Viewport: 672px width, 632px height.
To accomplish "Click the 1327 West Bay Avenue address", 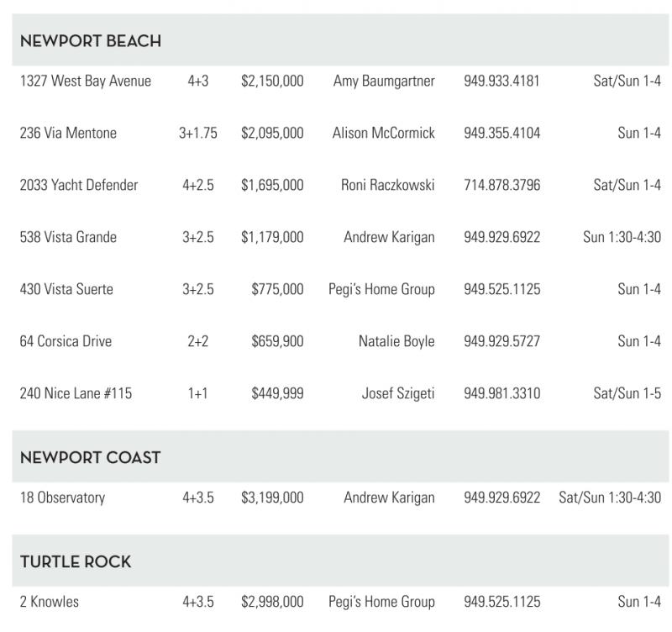I will tap(86, 82).
